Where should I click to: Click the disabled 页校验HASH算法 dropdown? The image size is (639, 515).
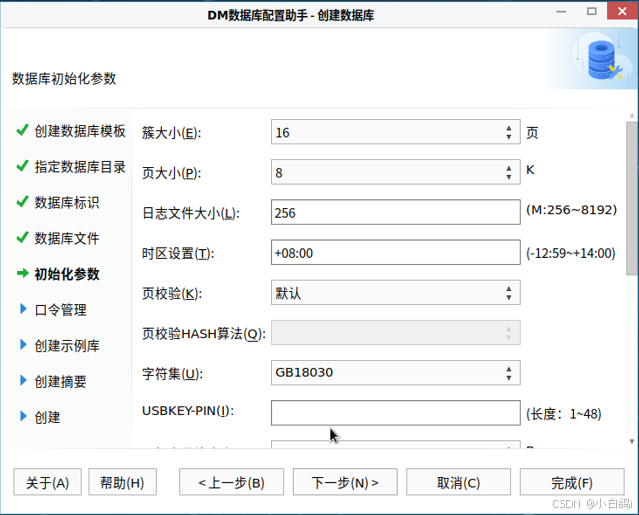point(395,332)
